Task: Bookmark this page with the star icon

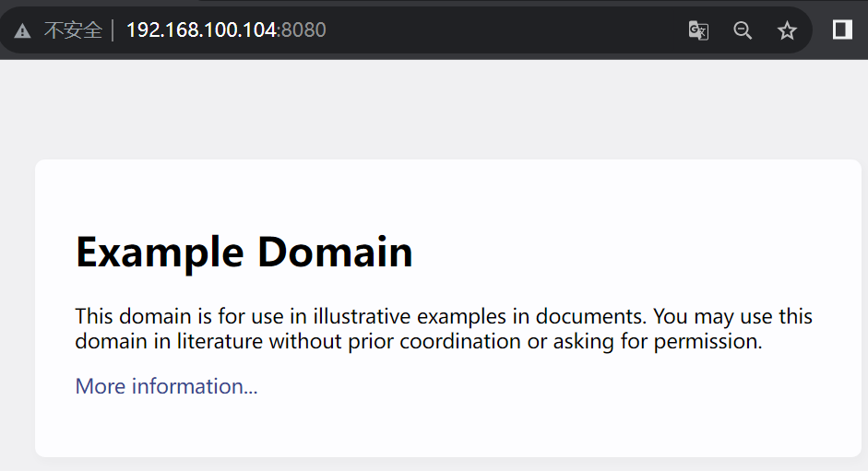Action: pos(787,30)
